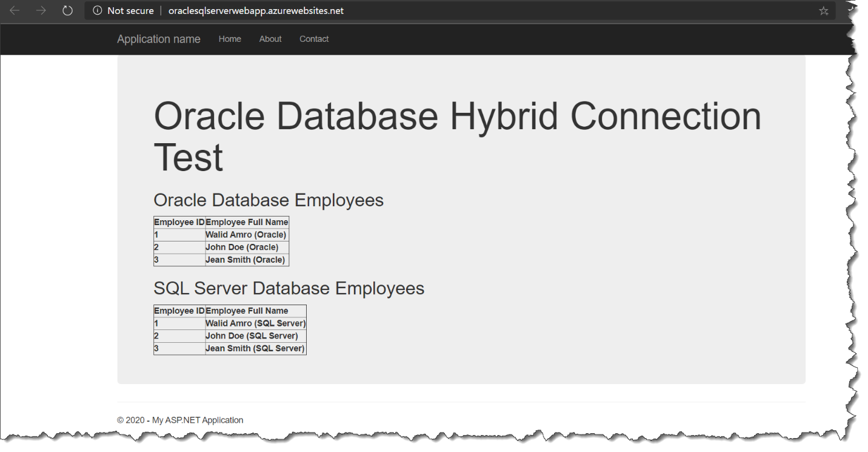Viewport: 868px width, 452px height.
Task: Click the browser back arrow
Action: pyautogui.click(x=15, y=11)
